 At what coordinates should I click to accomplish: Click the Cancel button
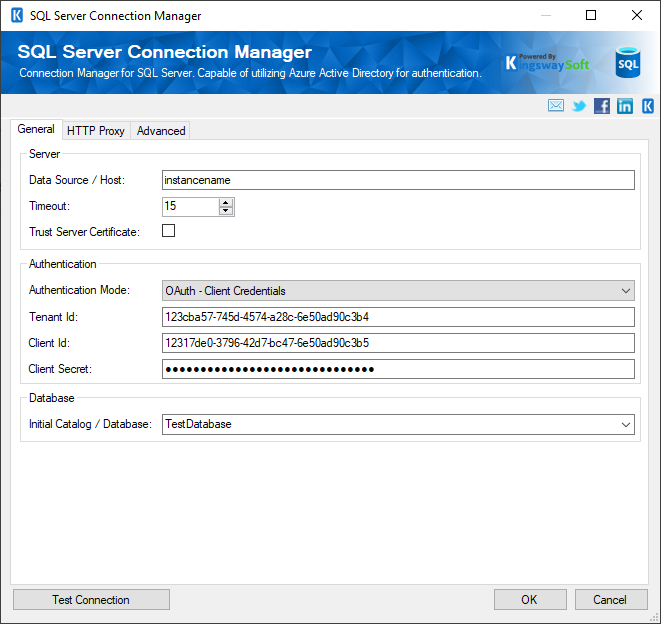[610, 600]
